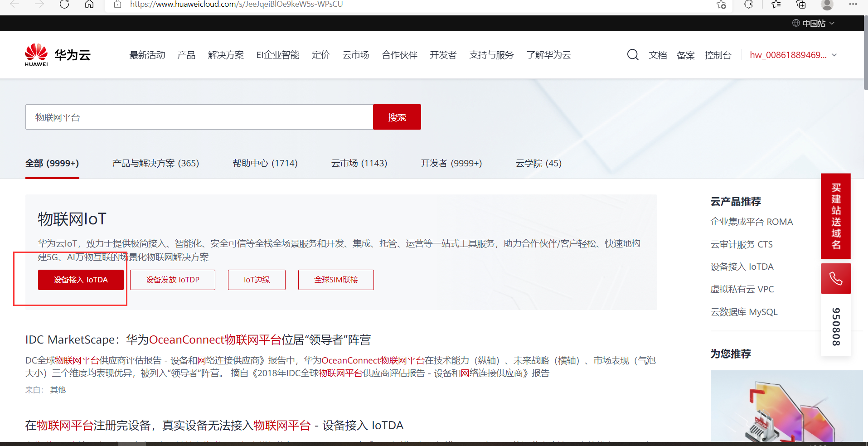Open the 合作伙伴 menu
This screenshot has height=446, width=868.
(x=399, y=55)
